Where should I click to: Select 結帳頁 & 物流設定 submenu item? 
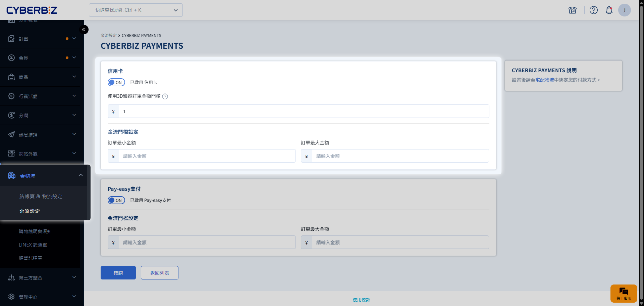[41, 196]
